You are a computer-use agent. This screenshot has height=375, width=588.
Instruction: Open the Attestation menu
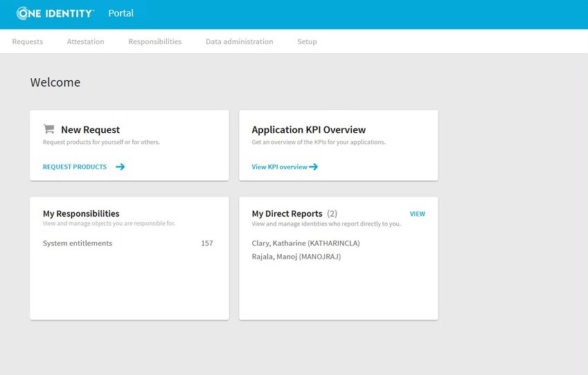coord(85,42)
